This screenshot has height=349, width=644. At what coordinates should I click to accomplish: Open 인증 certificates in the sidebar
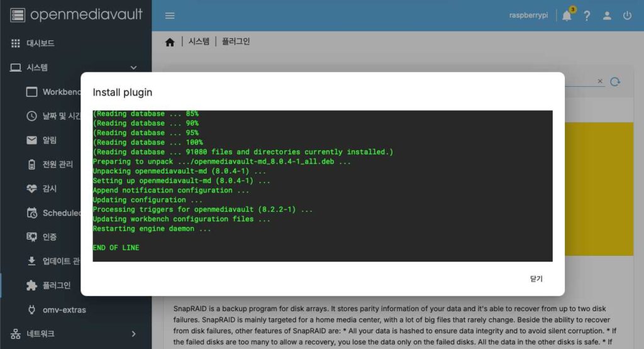(50, 237)
